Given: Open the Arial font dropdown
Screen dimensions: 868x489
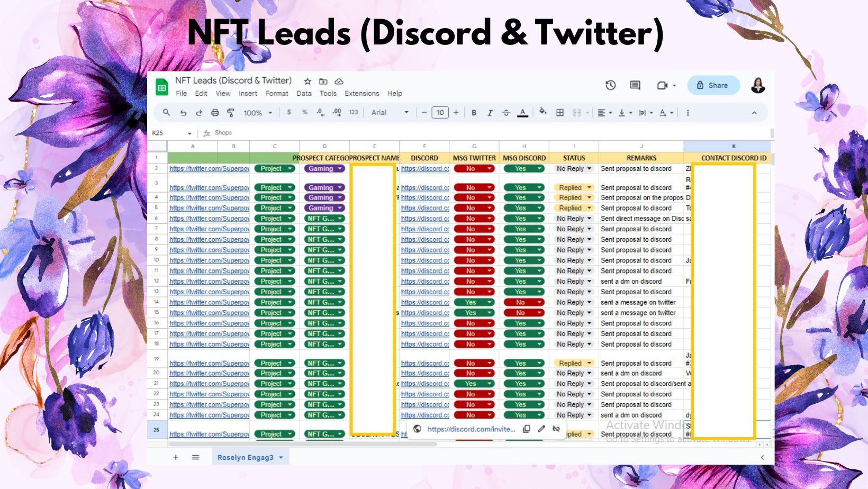Looking at the screenshot, I should pos(390,112).
